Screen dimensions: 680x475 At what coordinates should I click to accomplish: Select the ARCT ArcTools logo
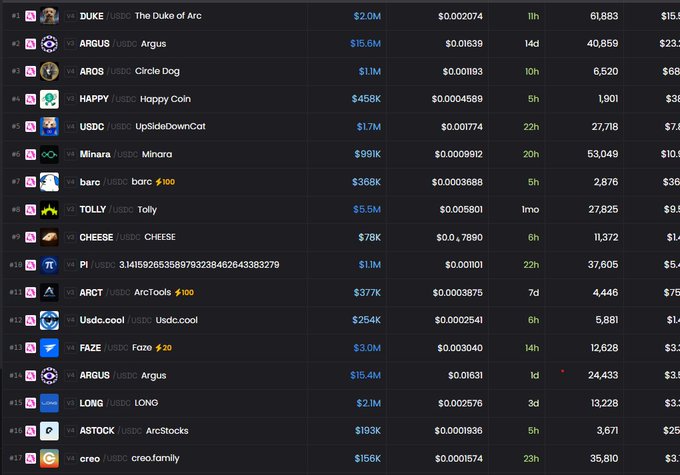49,293
